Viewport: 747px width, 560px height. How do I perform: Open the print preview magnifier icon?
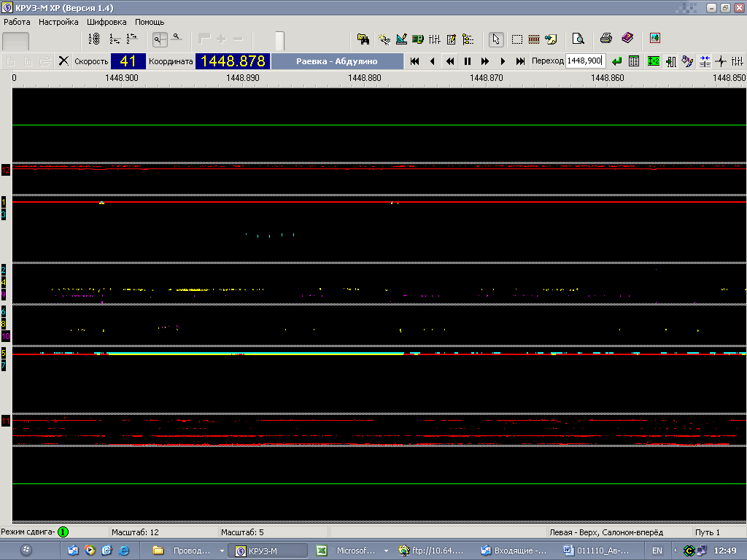(x=578, y=39)
